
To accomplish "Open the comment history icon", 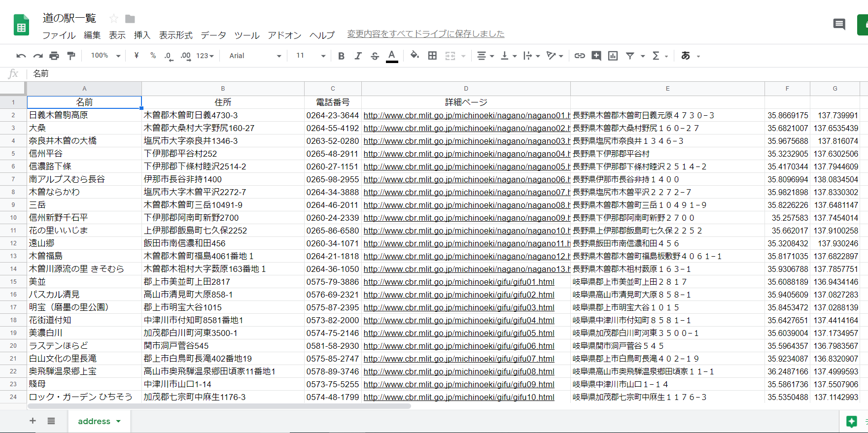I will pyautogui.click(x=839, y=24).
